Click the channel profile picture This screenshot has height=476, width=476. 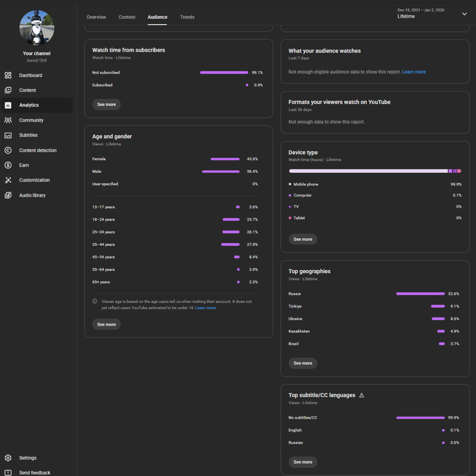click(37, 28)
